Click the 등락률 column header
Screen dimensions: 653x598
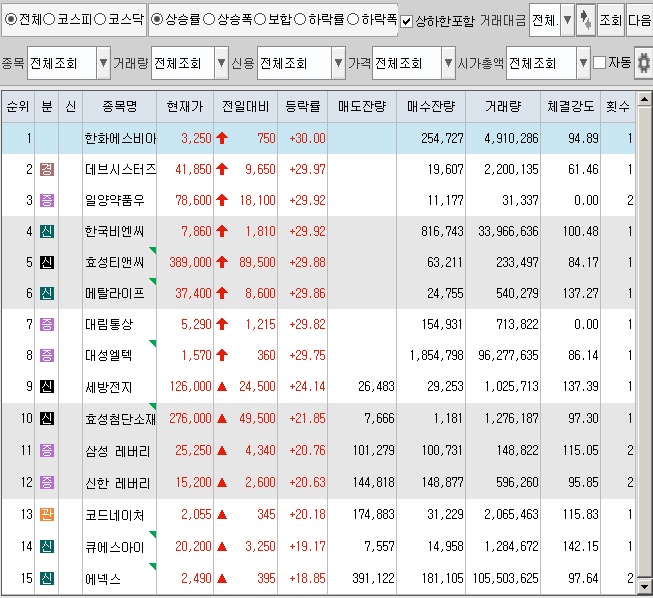click(x=303, y=107)
